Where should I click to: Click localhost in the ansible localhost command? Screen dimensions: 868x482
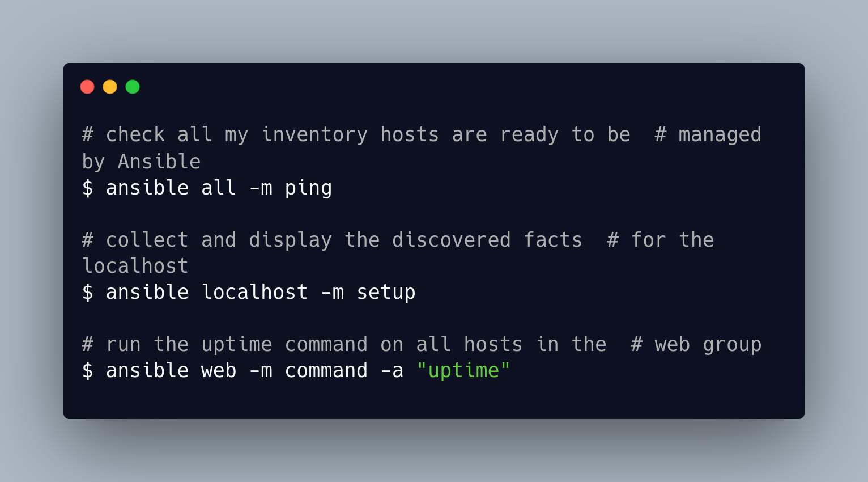254,292
